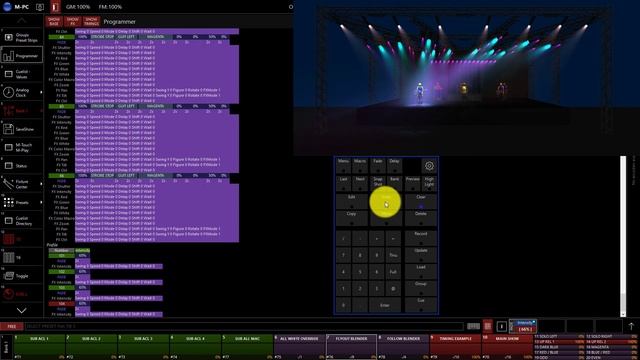Viewport: 640px width, 360px height.
Task: Click the Next key on keypad
Action: (360, 183)
